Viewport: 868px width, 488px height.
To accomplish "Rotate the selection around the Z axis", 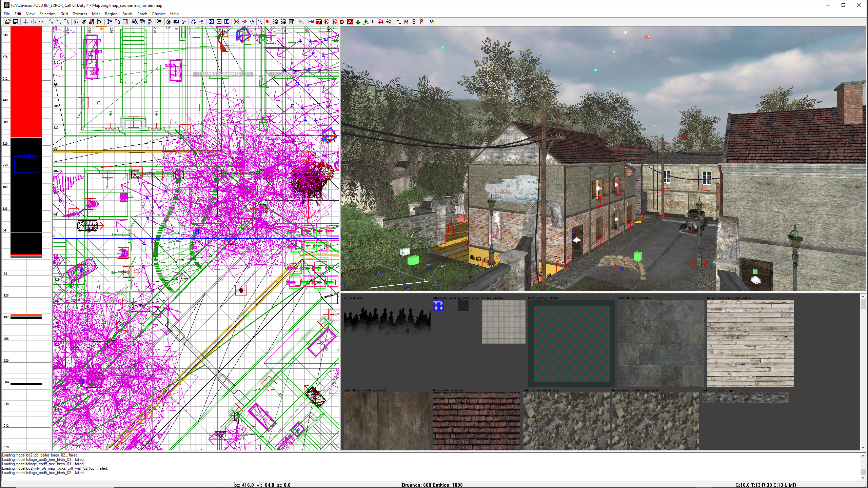I will [66, 22].
